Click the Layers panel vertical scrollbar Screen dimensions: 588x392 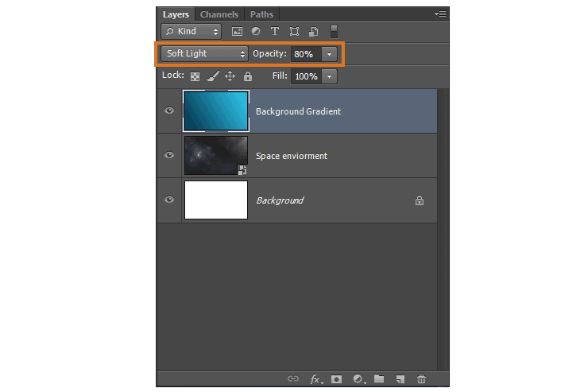click(443, 229)
